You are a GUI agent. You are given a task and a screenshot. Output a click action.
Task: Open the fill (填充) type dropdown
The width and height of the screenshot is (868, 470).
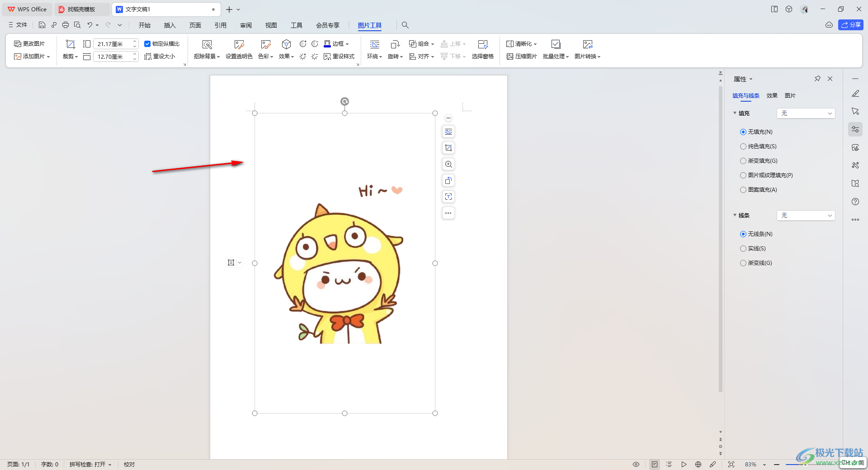806,113
